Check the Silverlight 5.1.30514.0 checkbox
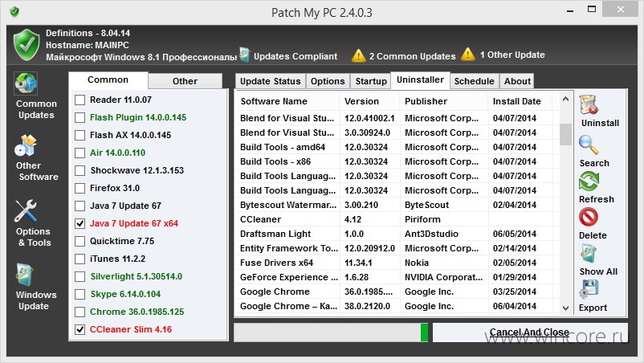 point(80,276)
